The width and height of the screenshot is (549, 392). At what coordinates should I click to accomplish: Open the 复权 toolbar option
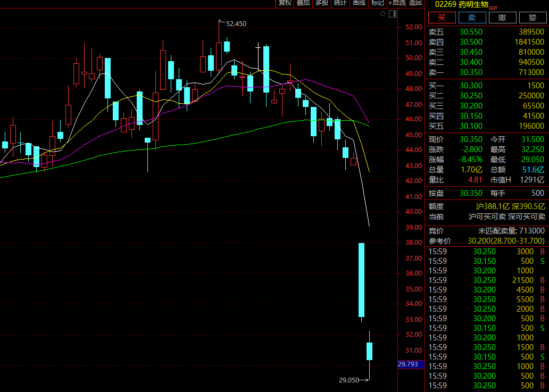pyautogui.click(x=285, y=3)
